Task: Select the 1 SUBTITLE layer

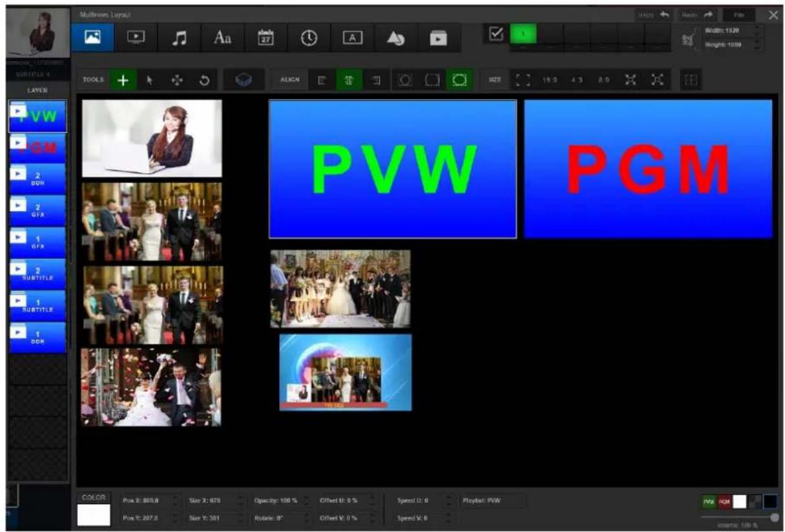Action: click(x=37, y=305)
